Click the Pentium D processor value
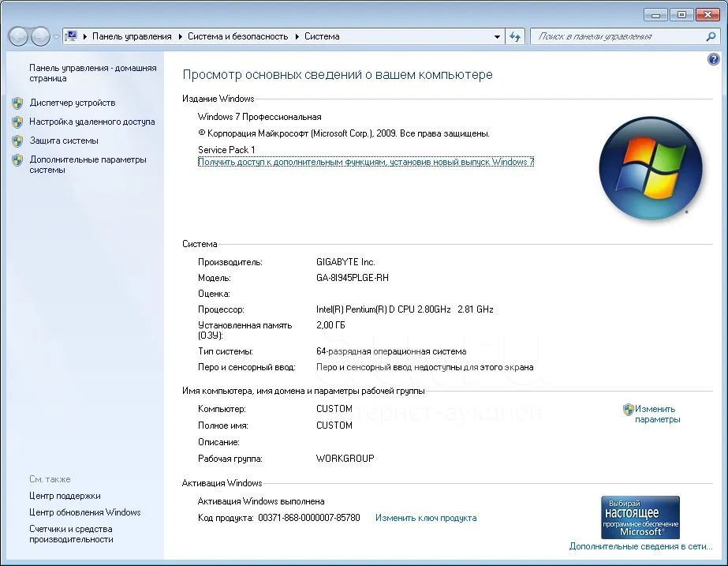 (x=405, y=309)
